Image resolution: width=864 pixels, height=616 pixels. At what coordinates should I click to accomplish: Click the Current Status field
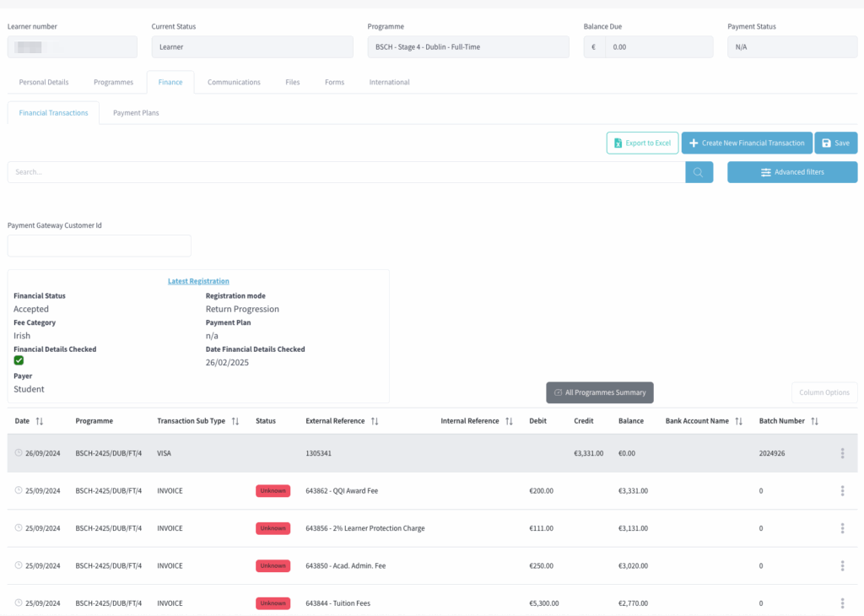coord(252,47)
